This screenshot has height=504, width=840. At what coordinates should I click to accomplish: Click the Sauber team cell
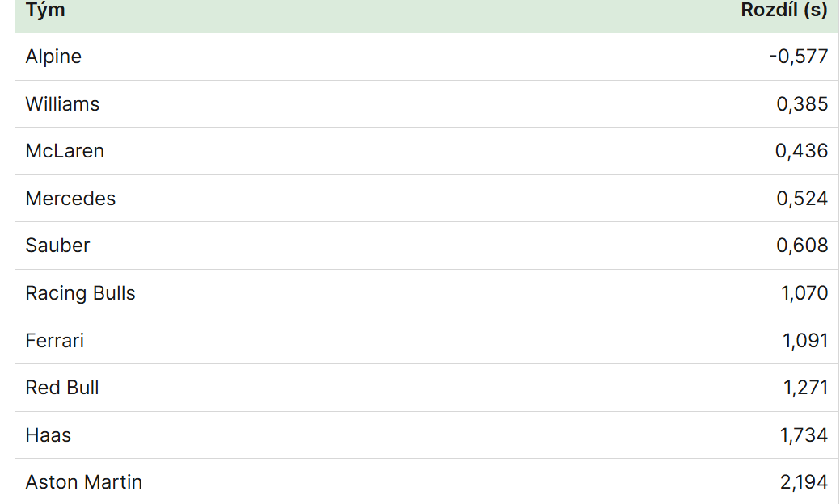(x=58, y=246)
